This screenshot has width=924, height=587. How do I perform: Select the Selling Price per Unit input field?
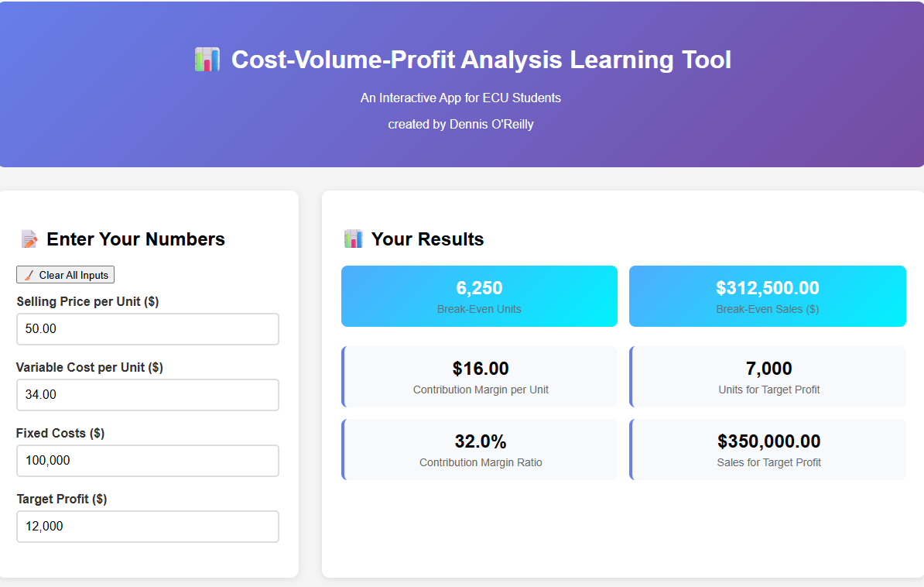pyautogui.click(x=147, y=328)
